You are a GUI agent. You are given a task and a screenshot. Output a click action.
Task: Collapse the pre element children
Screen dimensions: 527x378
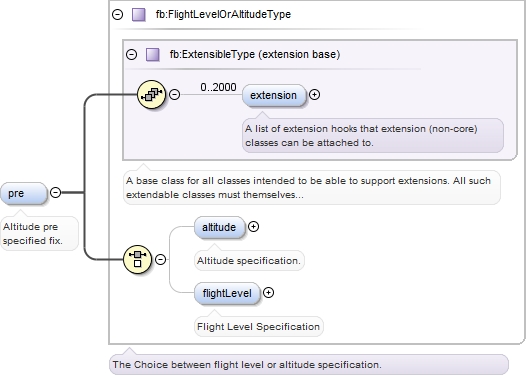click(55, 193)
